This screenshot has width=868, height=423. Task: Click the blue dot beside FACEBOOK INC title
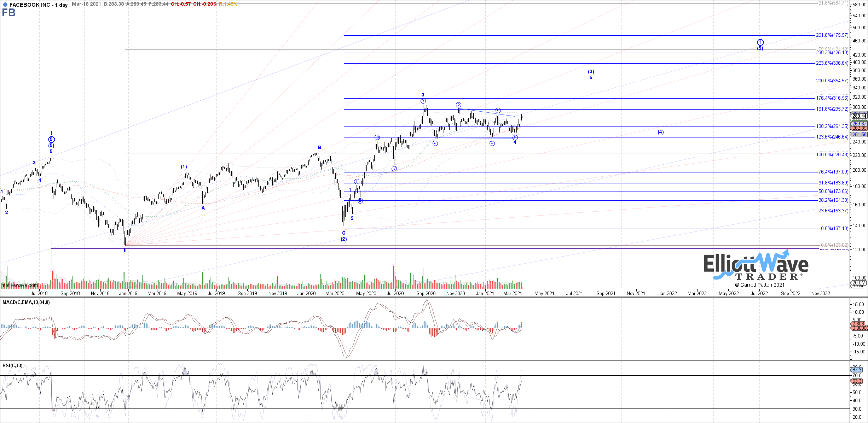tap(5, 5)
